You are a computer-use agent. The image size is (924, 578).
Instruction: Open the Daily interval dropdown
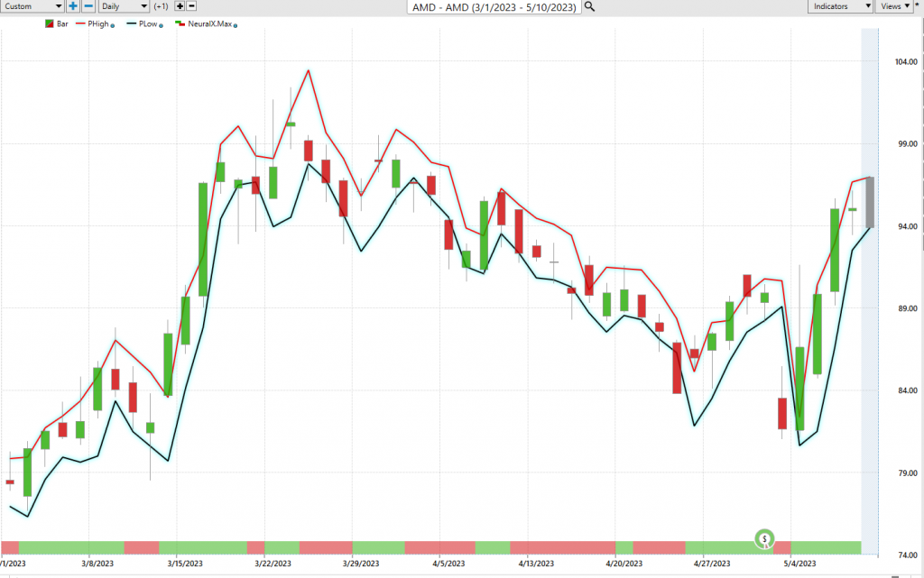click(123, 6)
